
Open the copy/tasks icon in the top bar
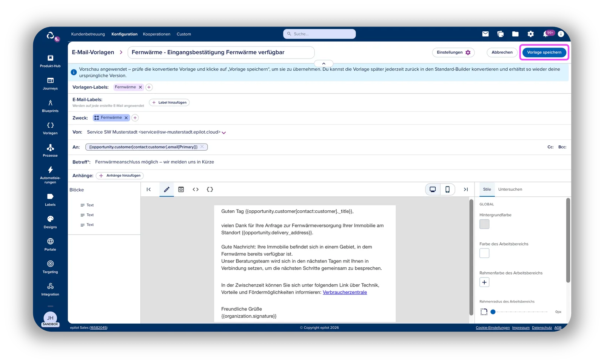point(501,34)
